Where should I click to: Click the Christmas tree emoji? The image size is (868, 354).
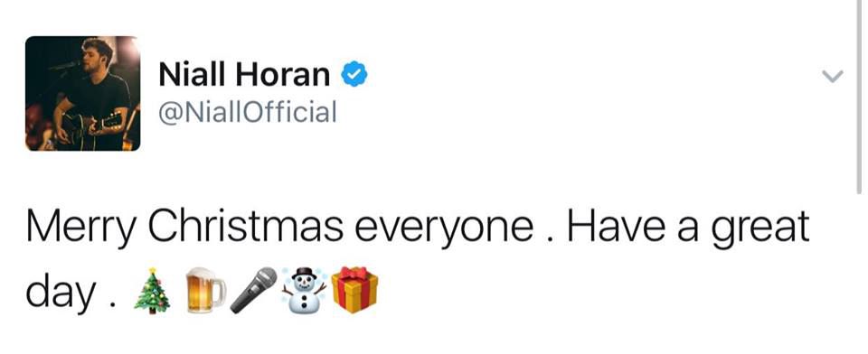tap(152, 293)
